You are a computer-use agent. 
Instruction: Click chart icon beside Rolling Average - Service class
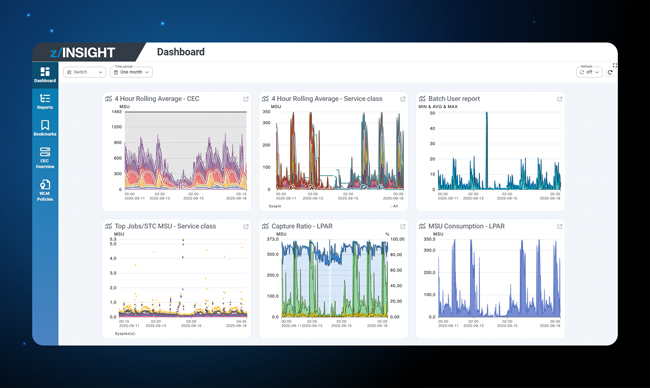coord(265,99)
